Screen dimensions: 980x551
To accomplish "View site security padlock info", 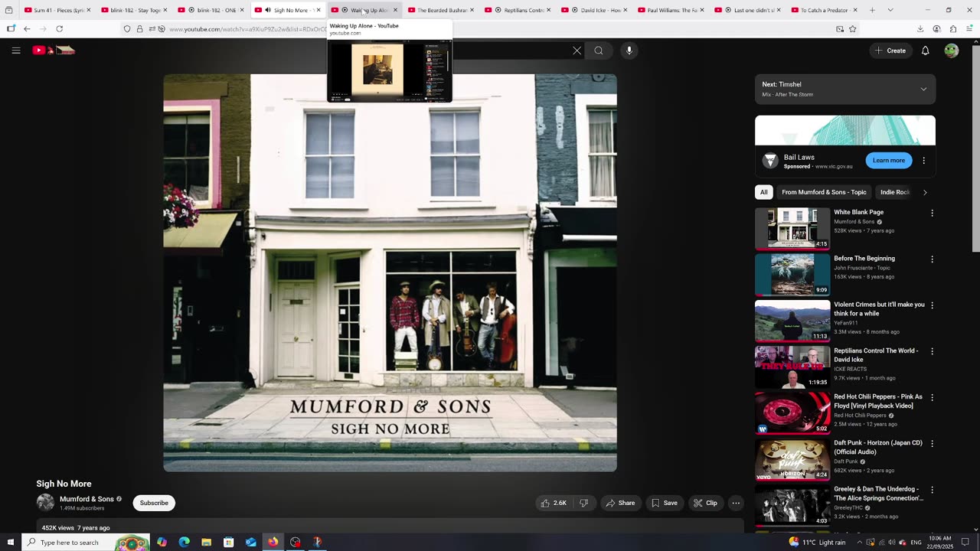I will pyautogui.click(x=139, y=29).
